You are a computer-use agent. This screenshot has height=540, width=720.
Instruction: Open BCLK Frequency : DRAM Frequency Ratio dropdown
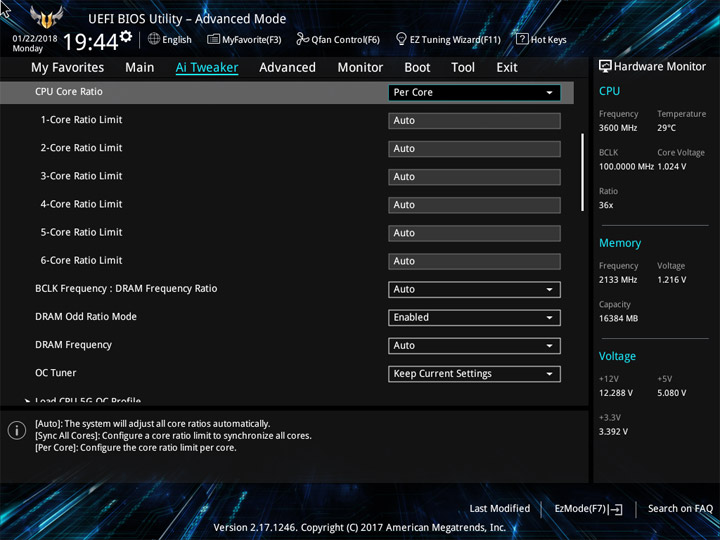(x=474, y=289)
